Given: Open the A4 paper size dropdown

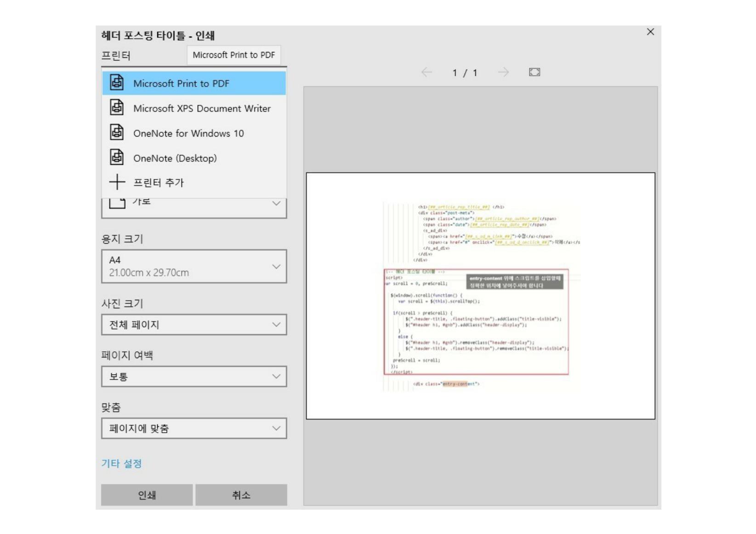Looking at the screenshot, I should pyautogui.click(x=194, y=266).
